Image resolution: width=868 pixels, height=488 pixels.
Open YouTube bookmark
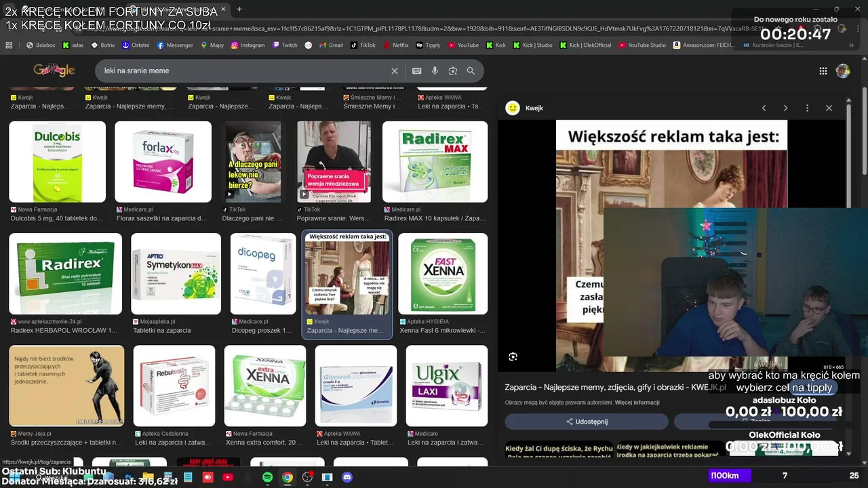coord(463,45)
